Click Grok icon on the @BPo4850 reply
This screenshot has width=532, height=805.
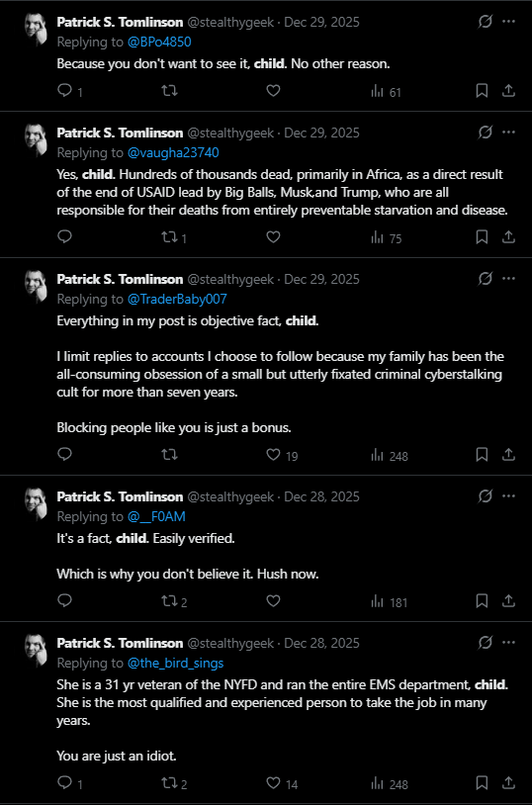point(485,22)
